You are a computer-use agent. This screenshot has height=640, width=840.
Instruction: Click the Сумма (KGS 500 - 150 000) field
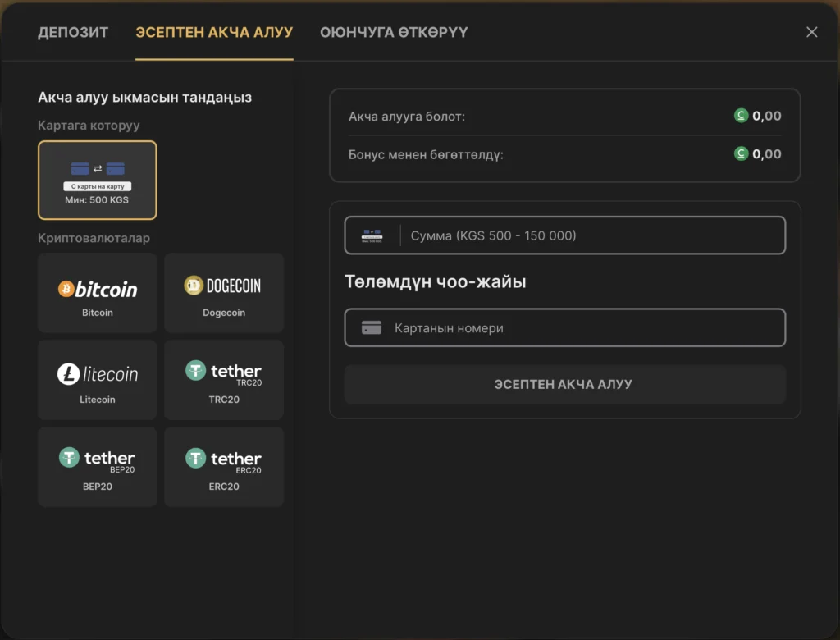pyautogui.click(x=564, y=235)
